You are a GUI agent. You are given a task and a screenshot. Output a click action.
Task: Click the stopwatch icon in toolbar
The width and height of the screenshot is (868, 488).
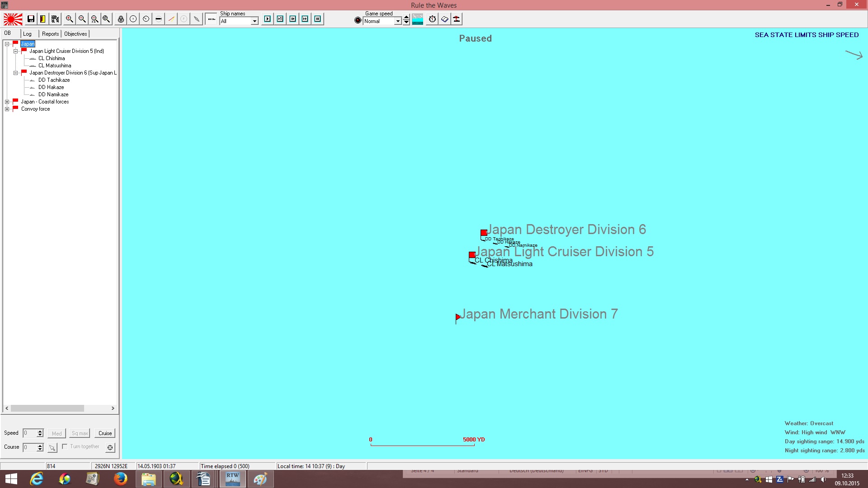click(x=432, y=19)
